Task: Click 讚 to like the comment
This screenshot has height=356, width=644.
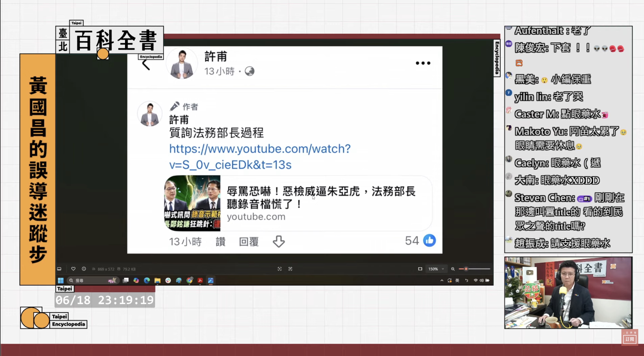Action: coord(220,242)
